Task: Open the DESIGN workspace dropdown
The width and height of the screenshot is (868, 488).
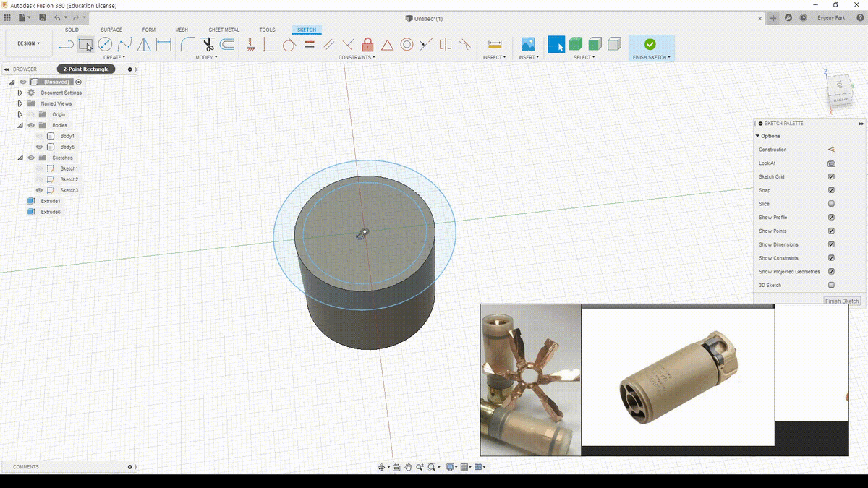Action: coord(29,43)
